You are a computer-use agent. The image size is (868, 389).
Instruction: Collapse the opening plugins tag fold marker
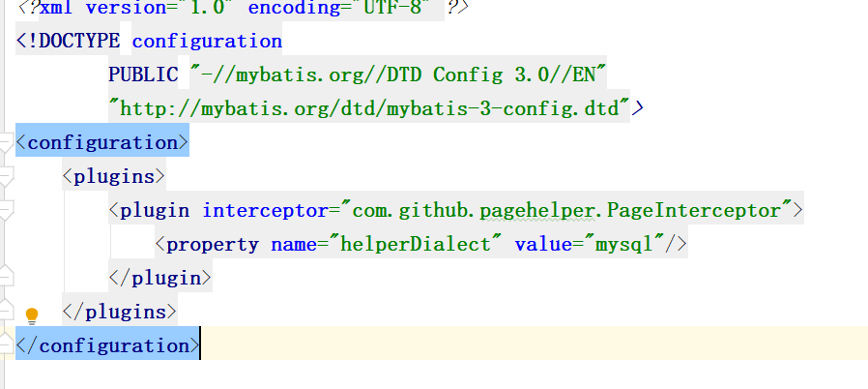[6, 177]
